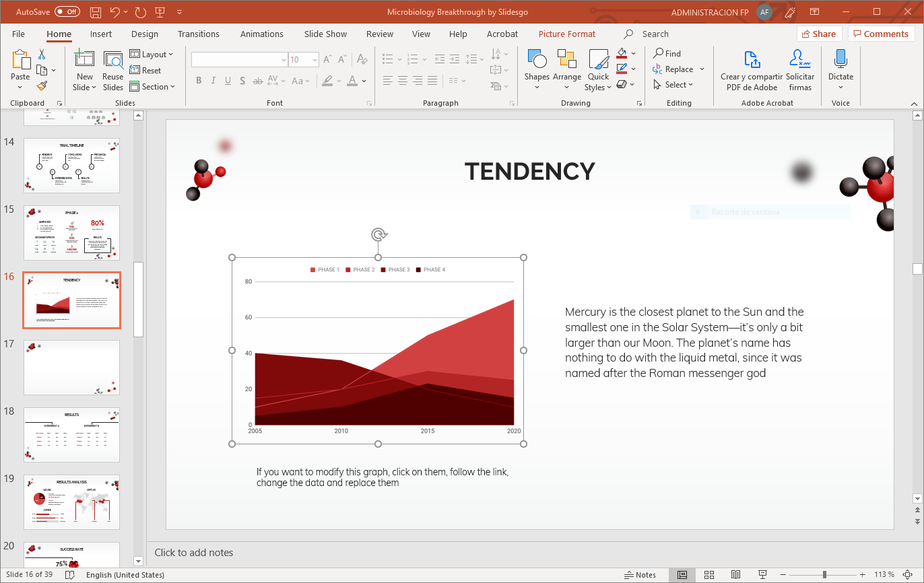The width and height of the screenshot is (924, 583).
Task: Open the font size dropdown
Action: pos(314,59)
